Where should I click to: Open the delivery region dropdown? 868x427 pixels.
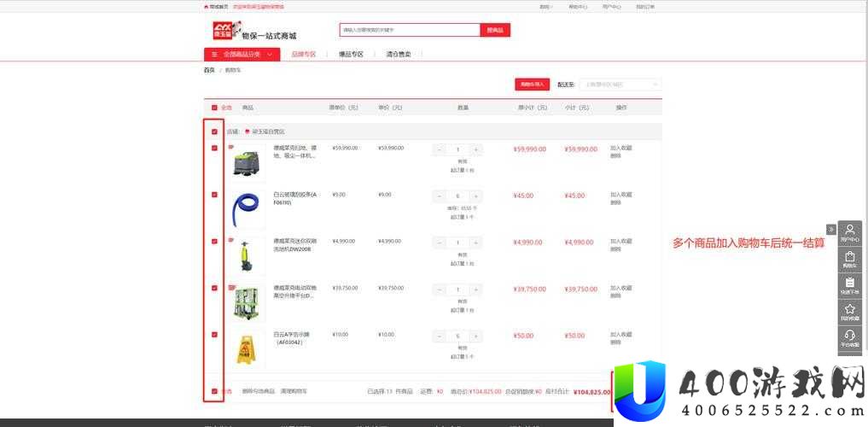(x=620, y=85)
